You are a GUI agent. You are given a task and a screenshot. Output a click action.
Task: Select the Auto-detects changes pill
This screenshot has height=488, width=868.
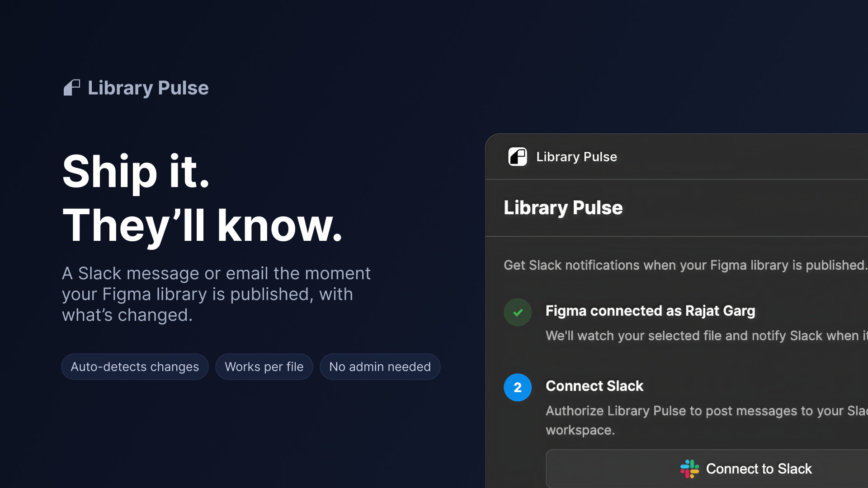pyautogui.click(x=135, y=366)
